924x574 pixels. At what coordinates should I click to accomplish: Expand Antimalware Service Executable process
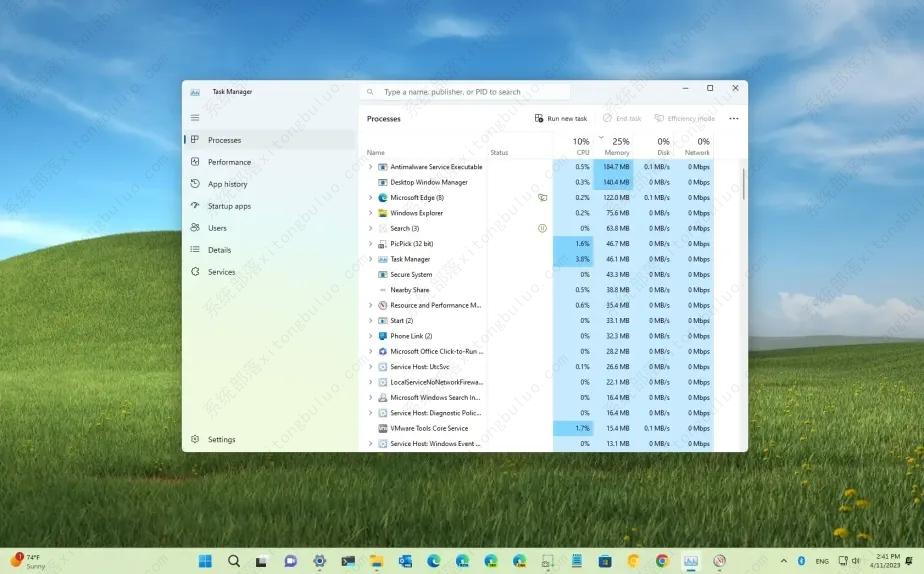[x=371, y=167]
